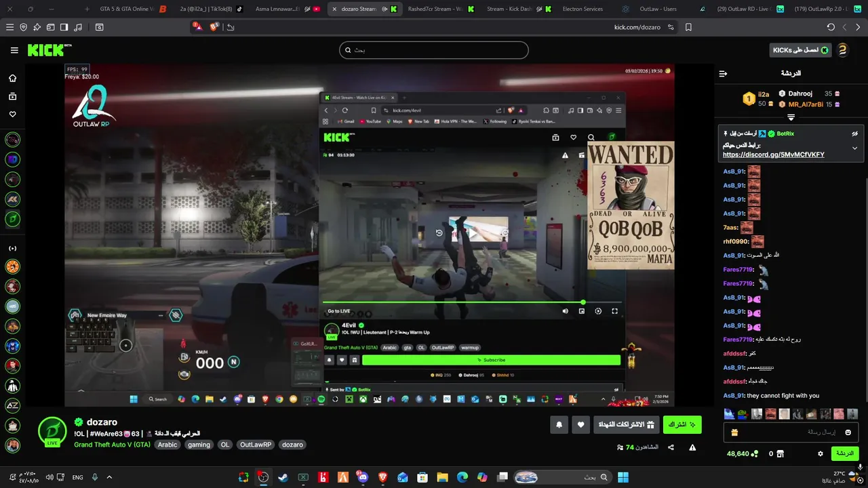The width and height of the screenshot is (868, 488).
Task: Report the stream using the warning icon
Action: point(692,447)
